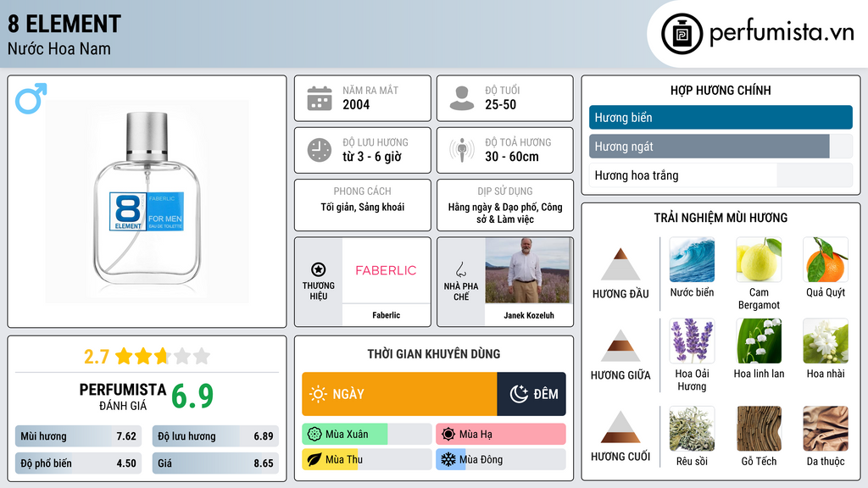Click the blue male gender symbol icon

coord(31,98)
